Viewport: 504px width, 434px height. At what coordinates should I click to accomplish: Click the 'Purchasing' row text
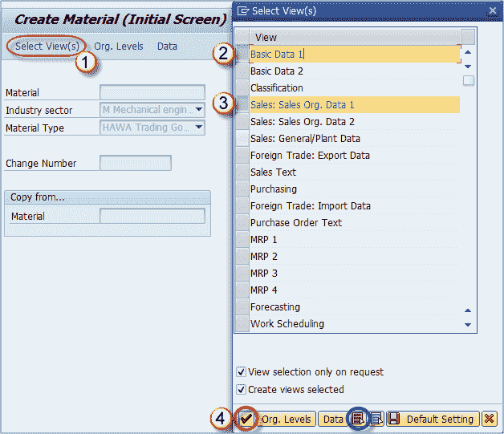274,189
